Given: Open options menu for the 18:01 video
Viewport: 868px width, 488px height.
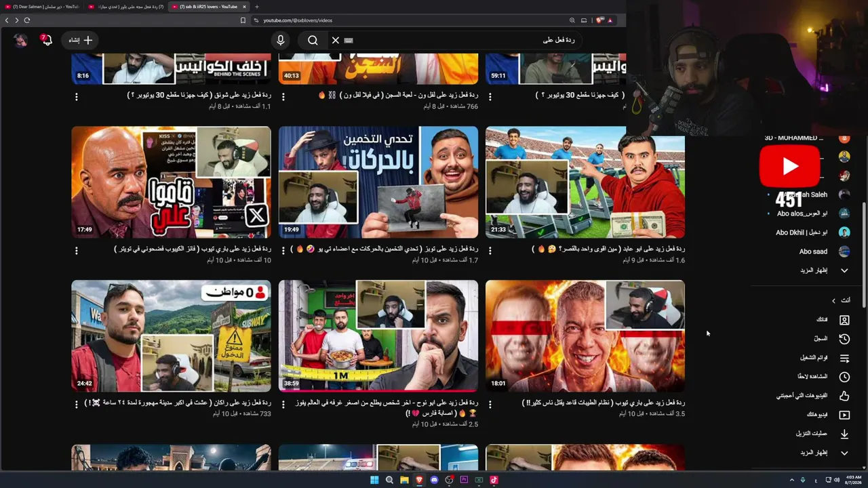Looking at the screenshot, I should (490, 404).
